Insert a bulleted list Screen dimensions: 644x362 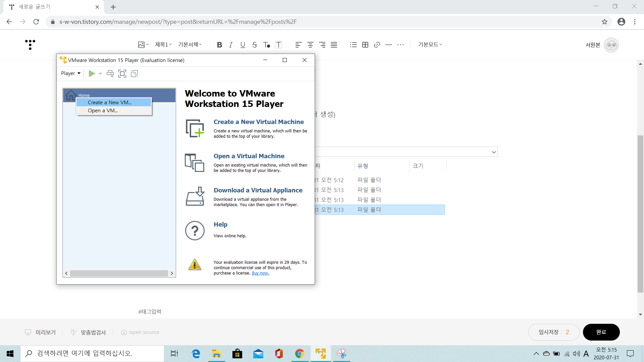(353, 45)
